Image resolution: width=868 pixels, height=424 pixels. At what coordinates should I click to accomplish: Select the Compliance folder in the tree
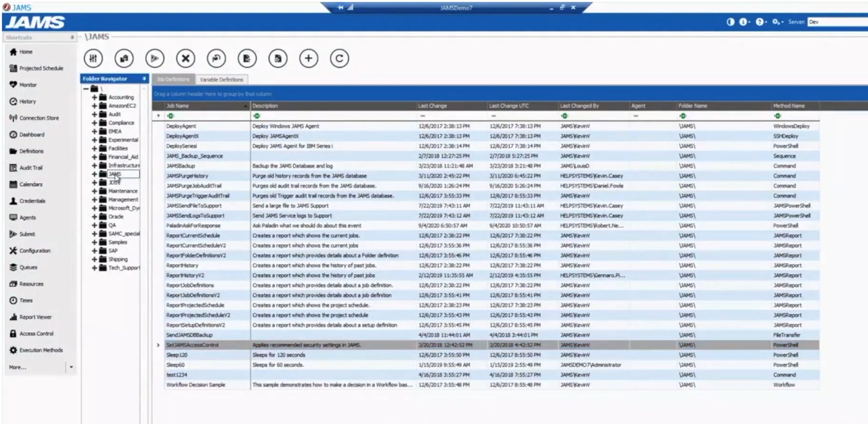(121, 123)
